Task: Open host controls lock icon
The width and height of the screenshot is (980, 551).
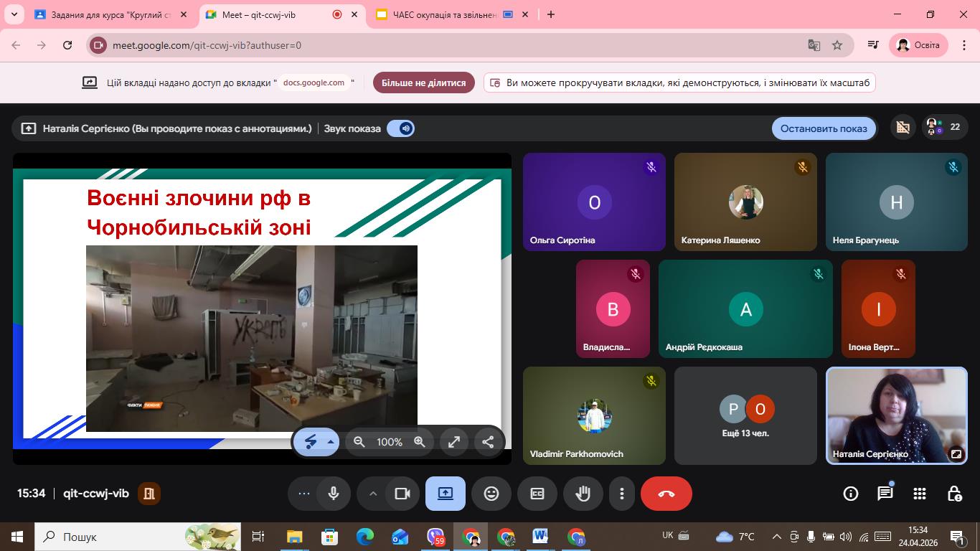Action: pos(954,494)
